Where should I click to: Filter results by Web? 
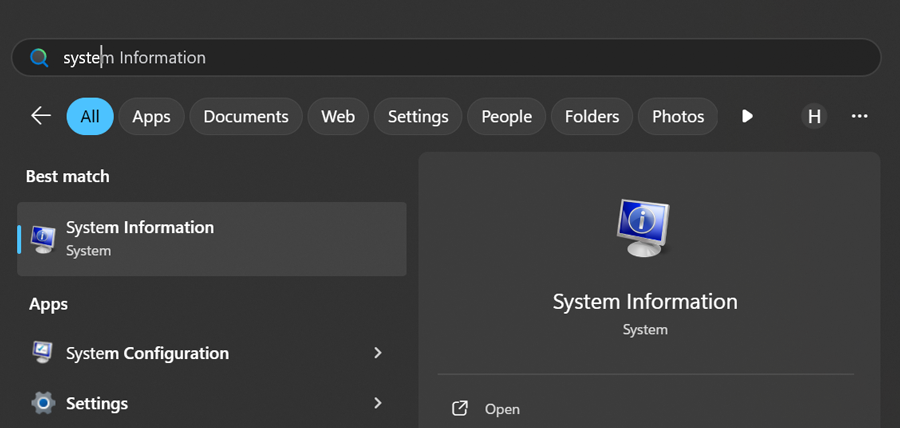pyautogui.click(x=338, y=117)
